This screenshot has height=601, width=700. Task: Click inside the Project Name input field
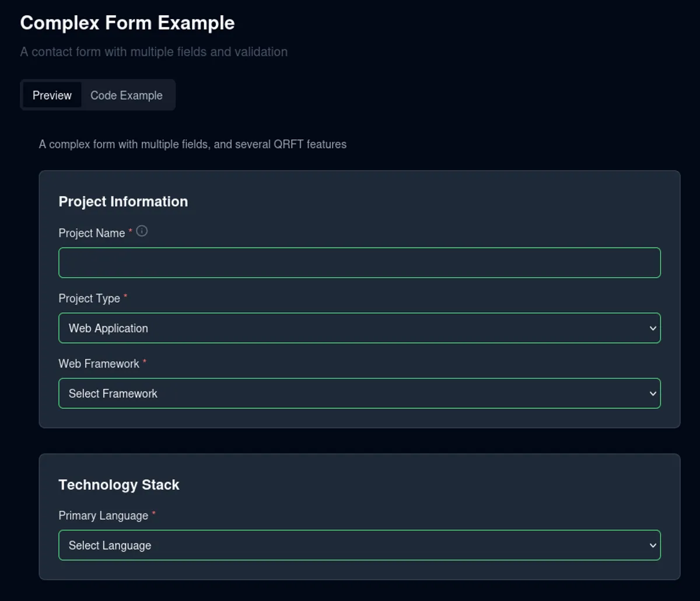click(x=359, y=263)
